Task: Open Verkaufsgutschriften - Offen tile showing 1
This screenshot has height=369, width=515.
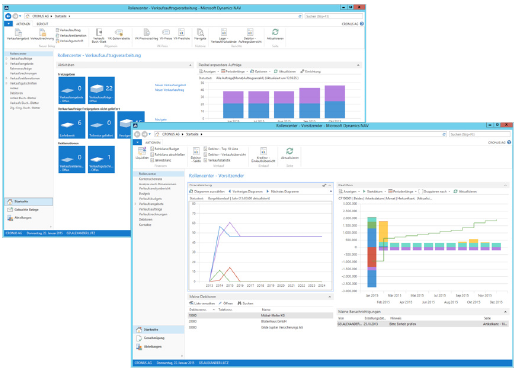Action: click(101, 159)
